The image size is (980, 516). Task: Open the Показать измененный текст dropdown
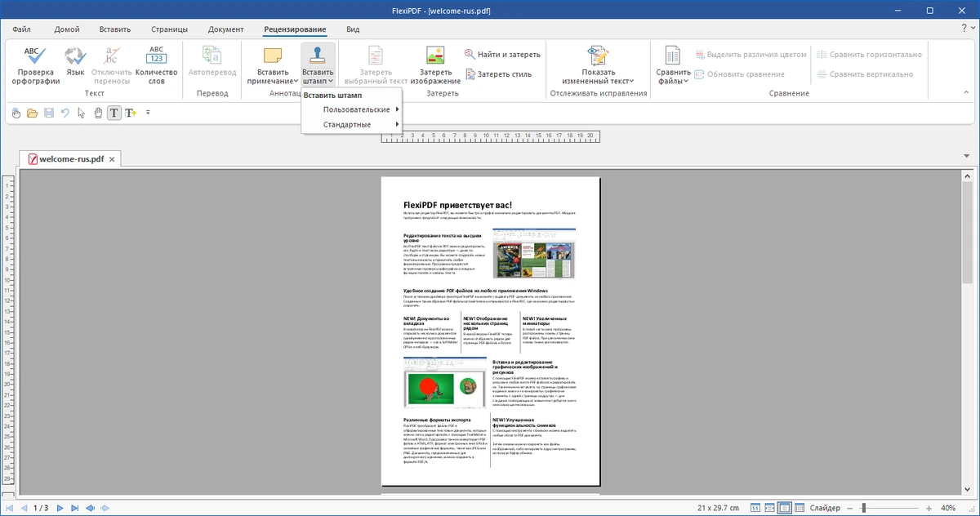pos(632,82)
